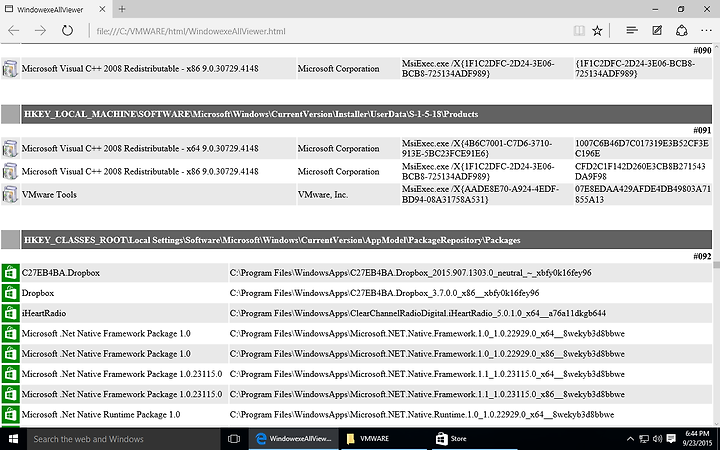Open Reading view book icon

pos(579,31)
